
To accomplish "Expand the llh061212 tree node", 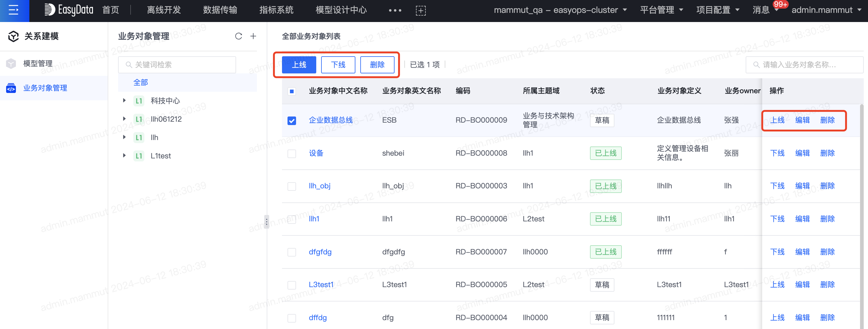I will coord(124,119).
